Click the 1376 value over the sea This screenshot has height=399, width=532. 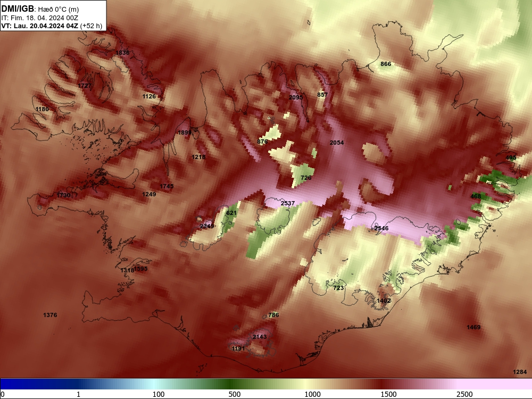[50, 315]
